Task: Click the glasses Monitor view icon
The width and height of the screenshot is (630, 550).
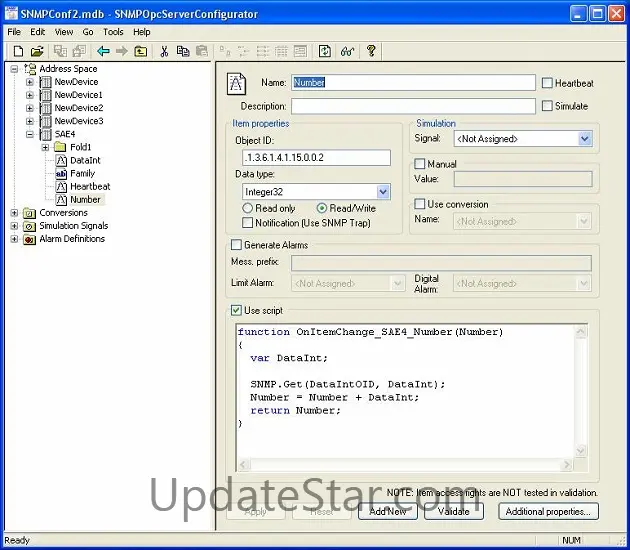Action: (347, 51)
